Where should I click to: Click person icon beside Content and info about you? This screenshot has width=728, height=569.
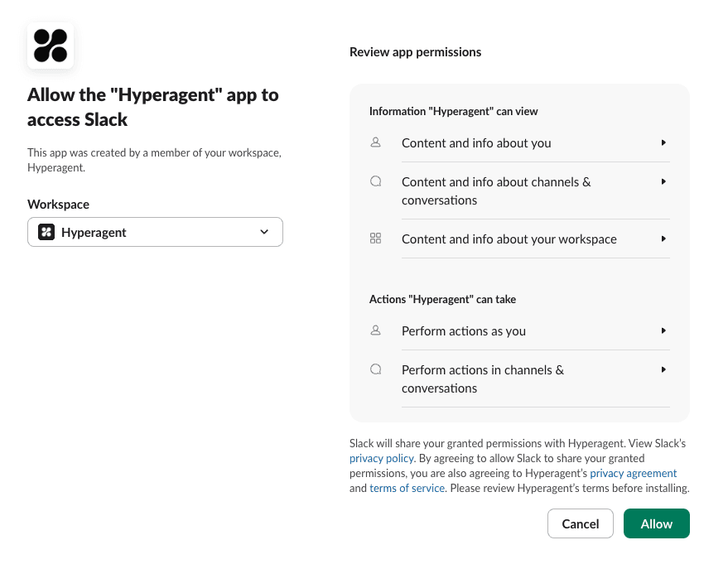point(376,142)
